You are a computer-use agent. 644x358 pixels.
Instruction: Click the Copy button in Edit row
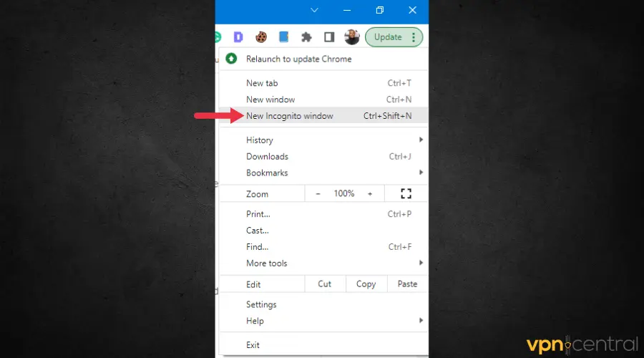(x=366, y=284)
